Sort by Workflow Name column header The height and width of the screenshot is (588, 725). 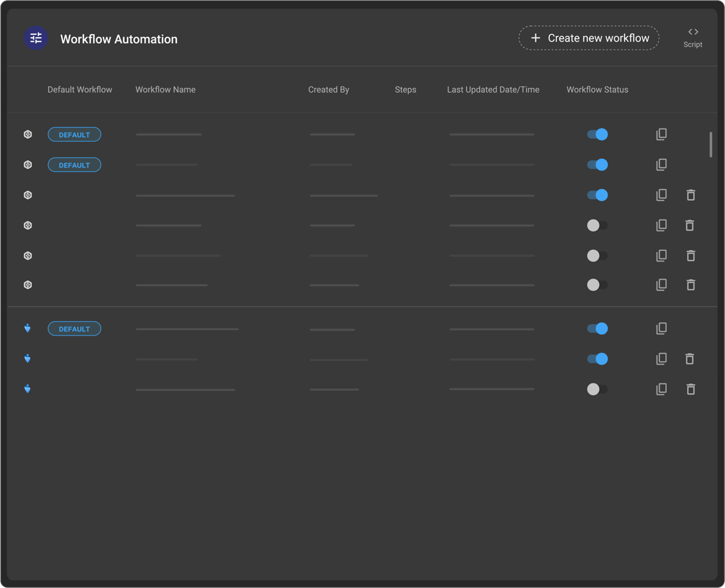pos(165,89)
